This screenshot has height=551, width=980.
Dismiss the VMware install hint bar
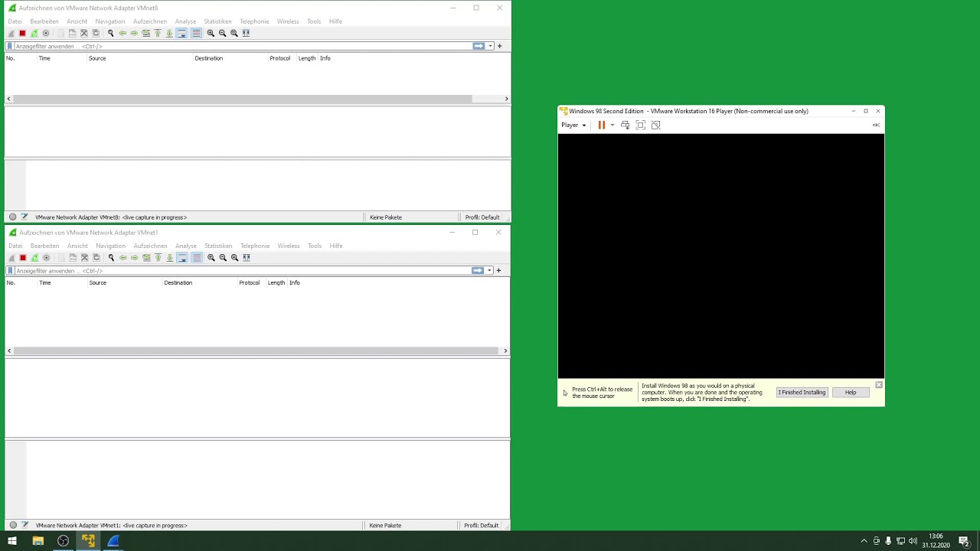[x=879, y=384]
